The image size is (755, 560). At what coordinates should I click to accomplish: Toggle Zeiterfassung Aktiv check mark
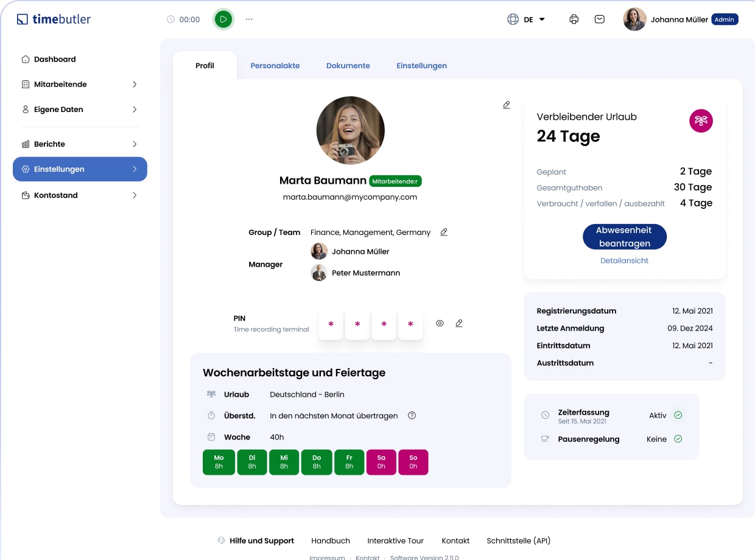point(678,415)
